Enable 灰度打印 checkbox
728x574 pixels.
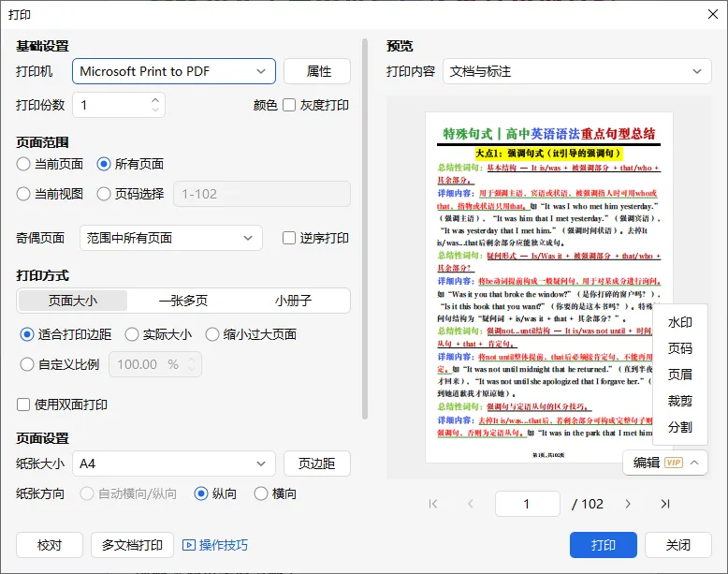pyautogui.click(x=289, y=105)
